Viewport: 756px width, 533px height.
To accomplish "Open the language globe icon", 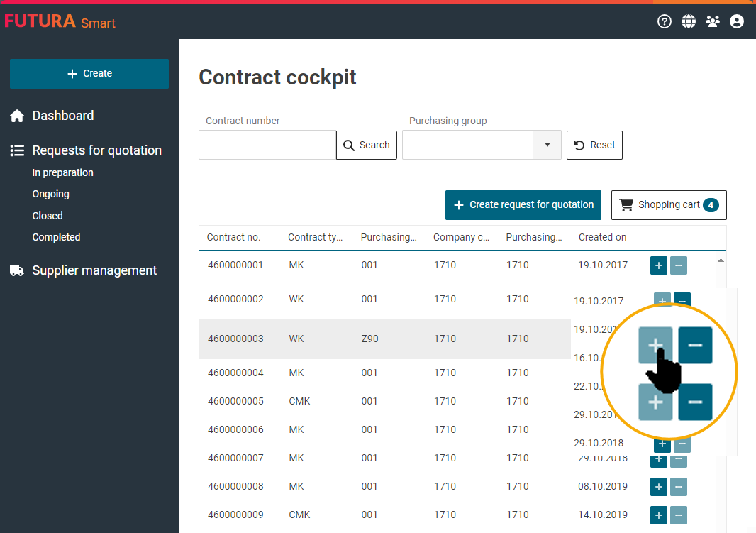I will [x=689, y=21].
